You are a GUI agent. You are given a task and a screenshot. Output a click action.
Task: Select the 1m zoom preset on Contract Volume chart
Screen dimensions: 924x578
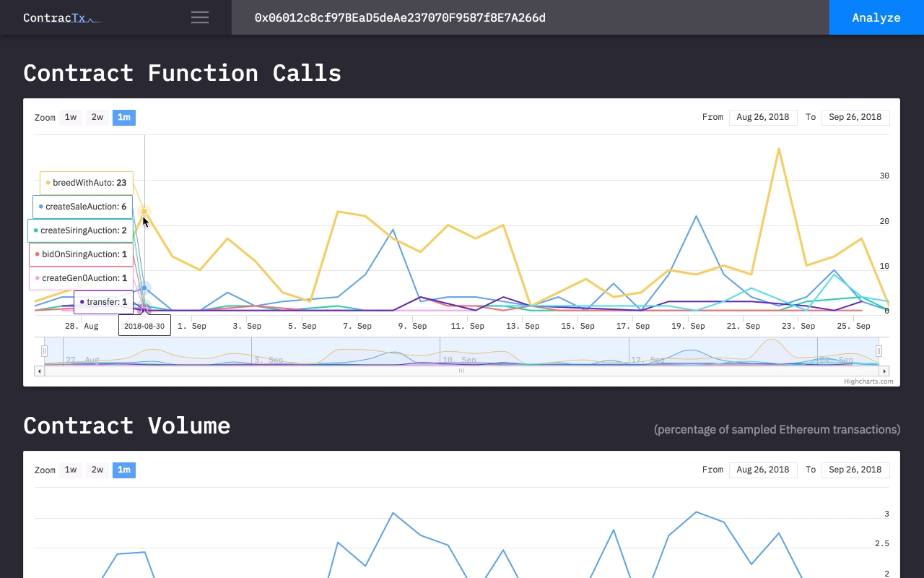tap(123, 470)
